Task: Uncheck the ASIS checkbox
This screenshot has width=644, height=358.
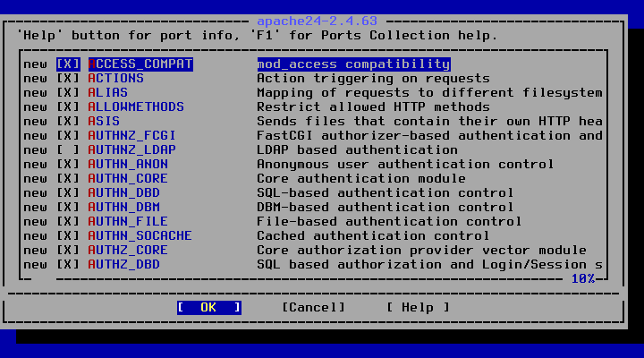Action: [x=68, y=121]
